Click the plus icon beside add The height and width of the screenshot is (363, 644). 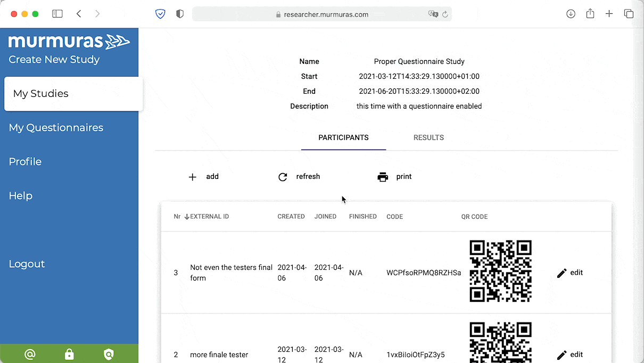pos(193,177)
